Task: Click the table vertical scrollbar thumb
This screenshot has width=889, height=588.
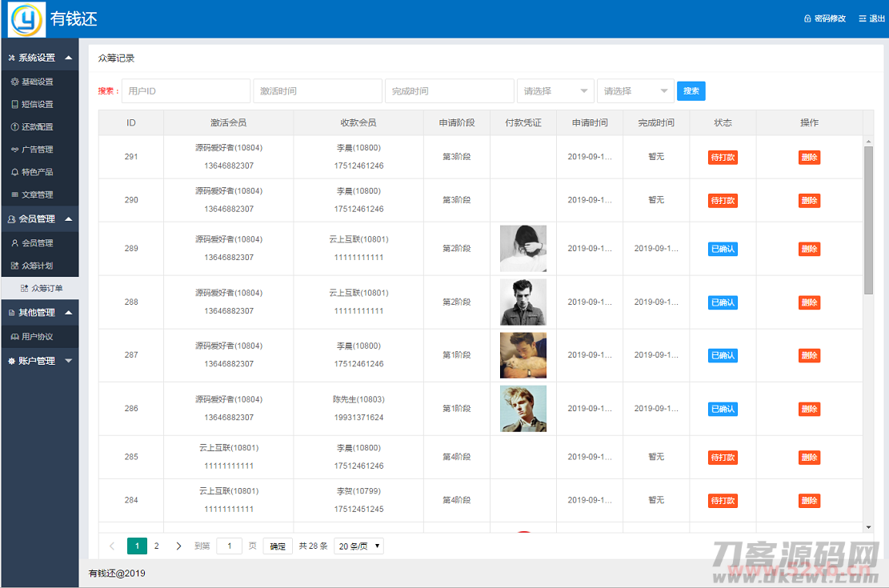Action: (x=868, y=220)
